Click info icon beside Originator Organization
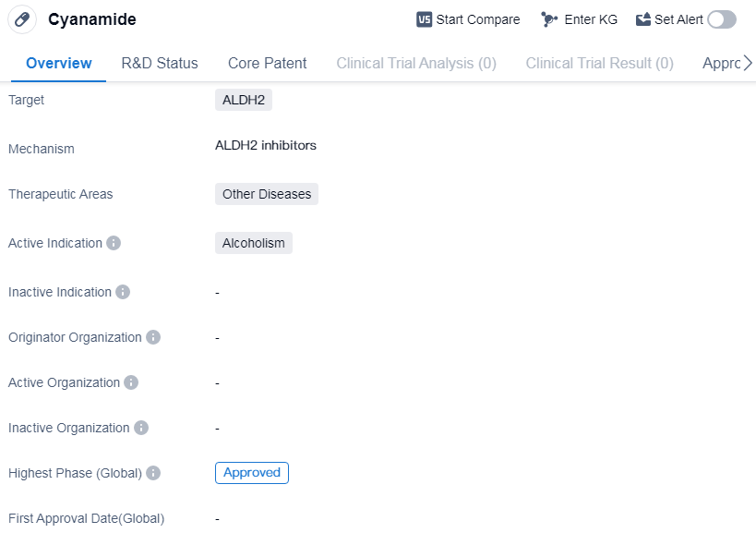 [x=153, y=337]
